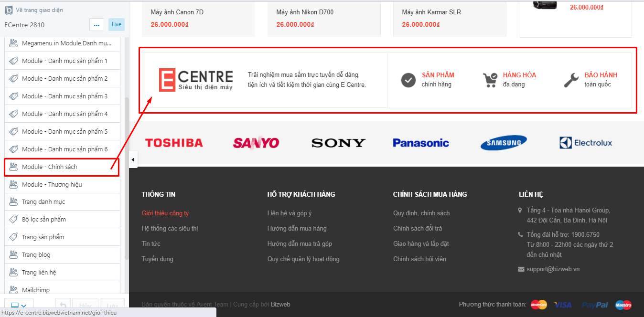Click the E Centre logo in policy banner

point(196,80)
